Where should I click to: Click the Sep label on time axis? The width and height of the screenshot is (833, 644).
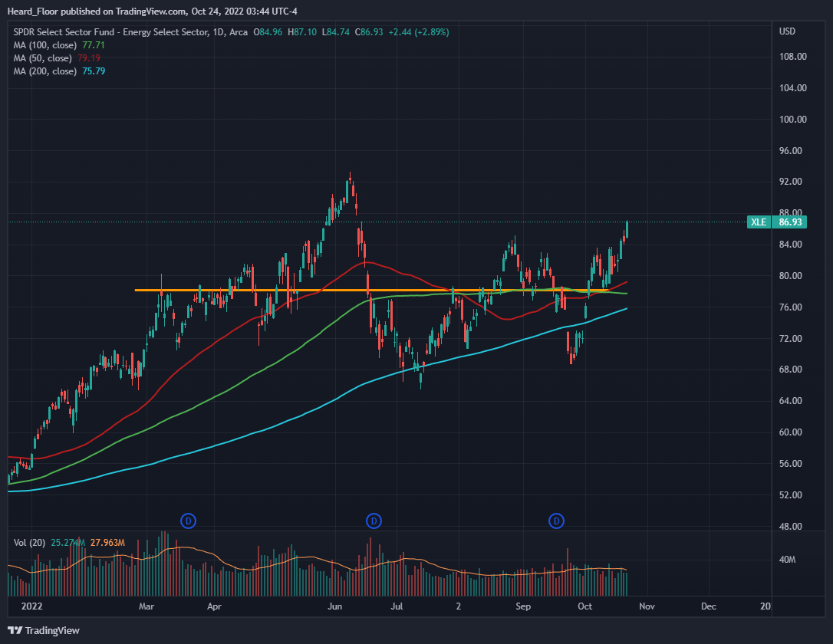click(523, 606)
